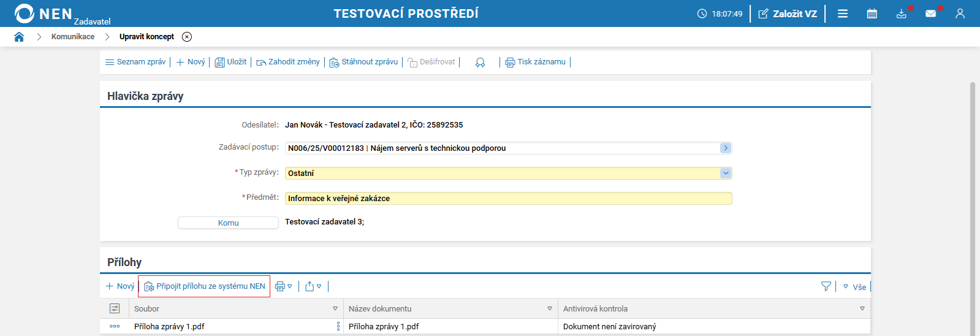Click Soubor column header
This screenshot has width=980, height=336.
coord(146,308)
